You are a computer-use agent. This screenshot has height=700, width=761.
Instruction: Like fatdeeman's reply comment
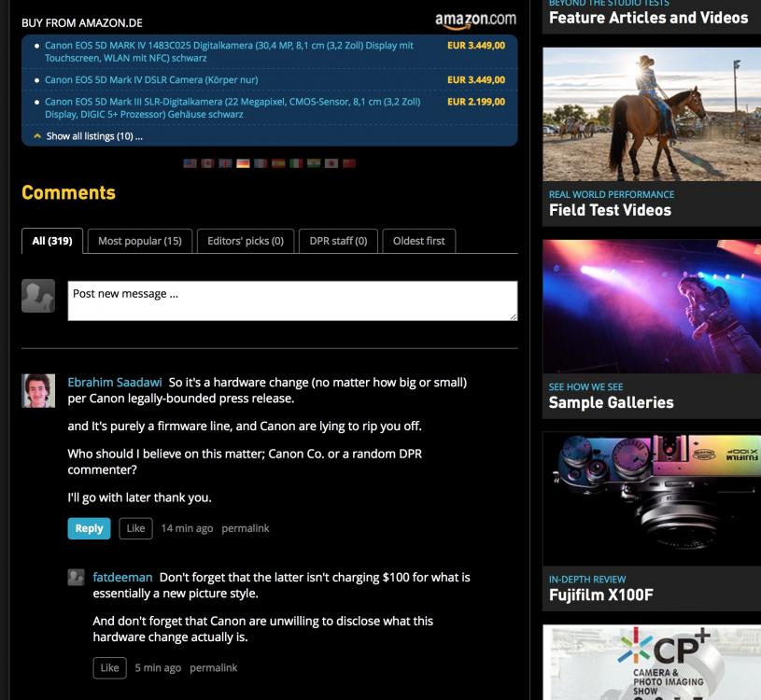coord(109,668)
